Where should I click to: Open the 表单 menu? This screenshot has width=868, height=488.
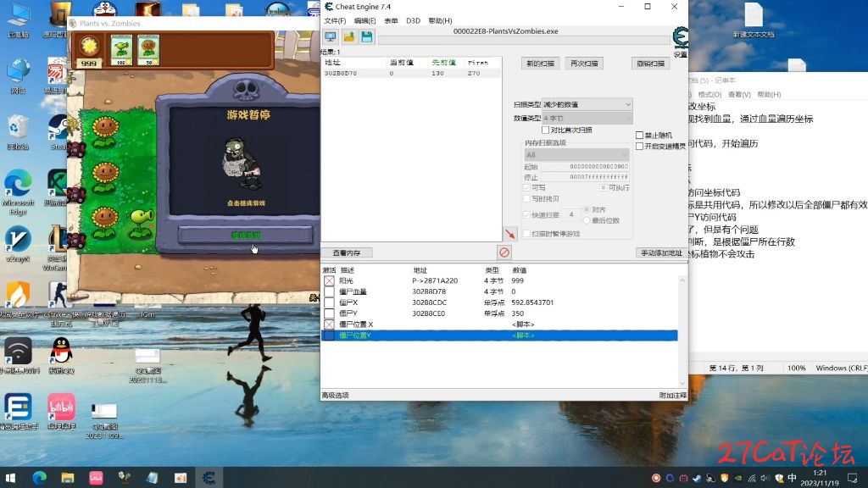pyautogui.click(x=391, y=20)
